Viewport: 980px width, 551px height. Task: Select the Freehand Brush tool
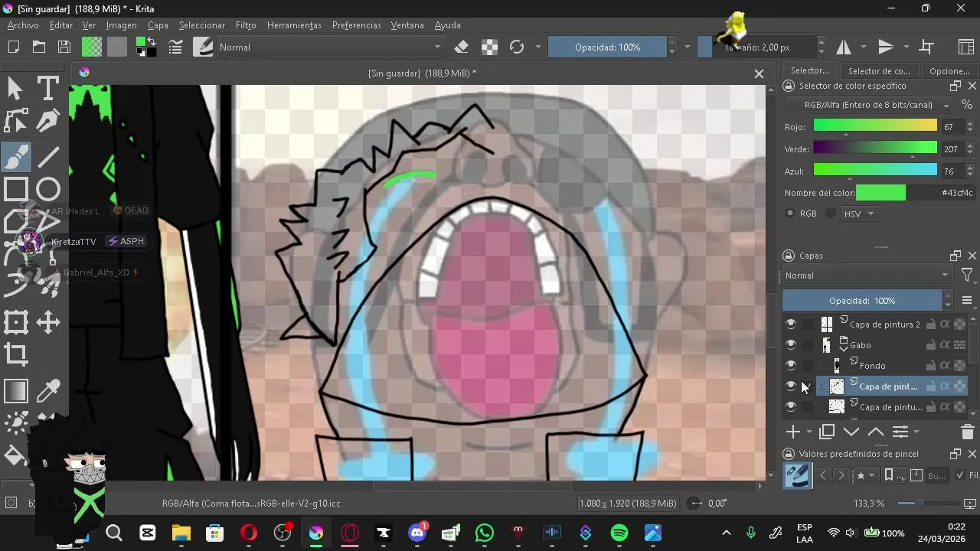pos(15,157)
